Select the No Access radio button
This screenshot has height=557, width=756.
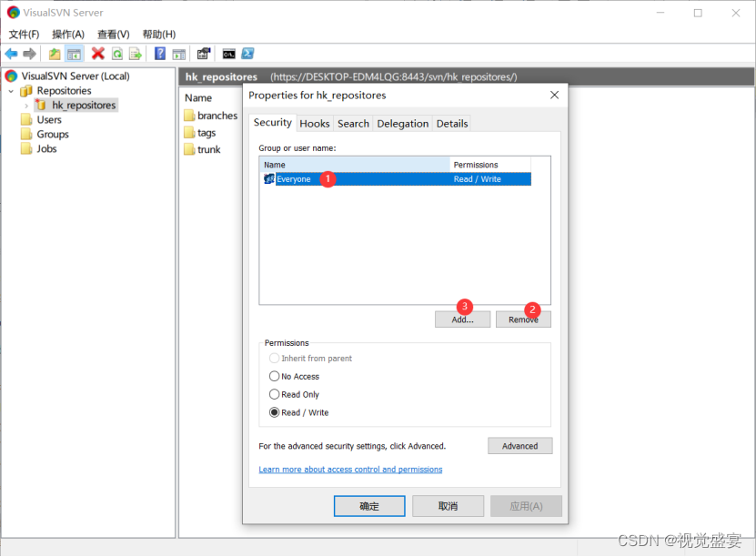[x=274, y=376]
